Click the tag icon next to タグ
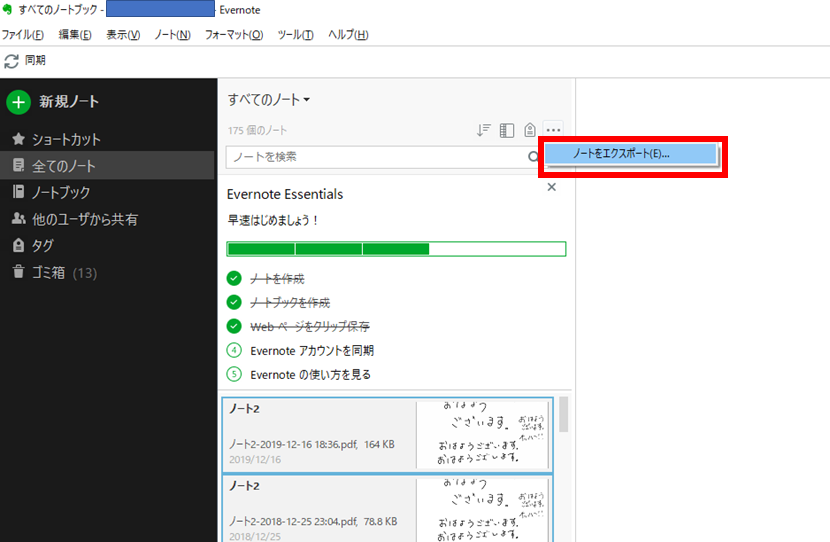830x542 pixels. (x=19, y=245)
